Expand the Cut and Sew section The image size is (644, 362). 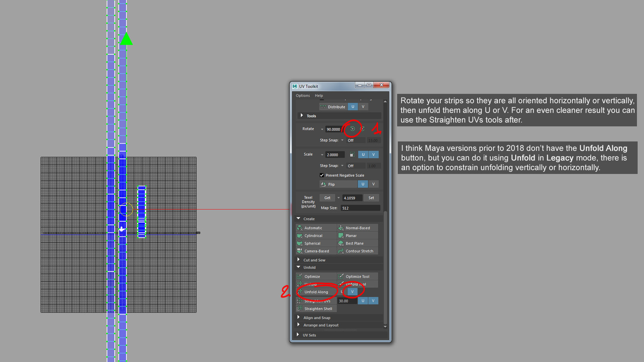pyautogui.click(x=299, y=260)
